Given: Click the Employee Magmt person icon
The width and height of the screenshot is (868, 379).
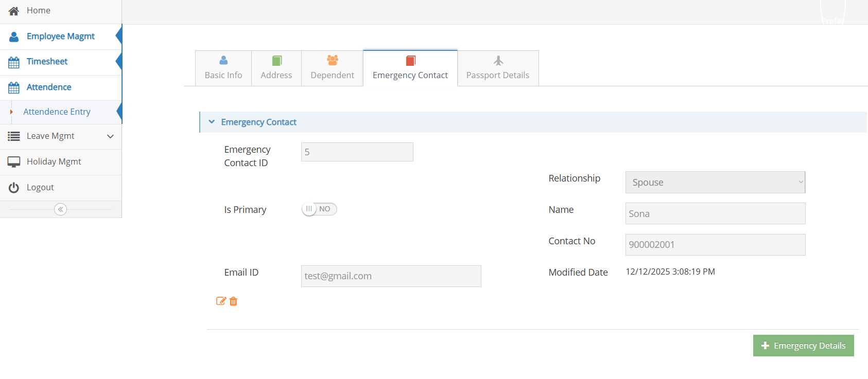Looking at the screenshot, I should 14,37.
